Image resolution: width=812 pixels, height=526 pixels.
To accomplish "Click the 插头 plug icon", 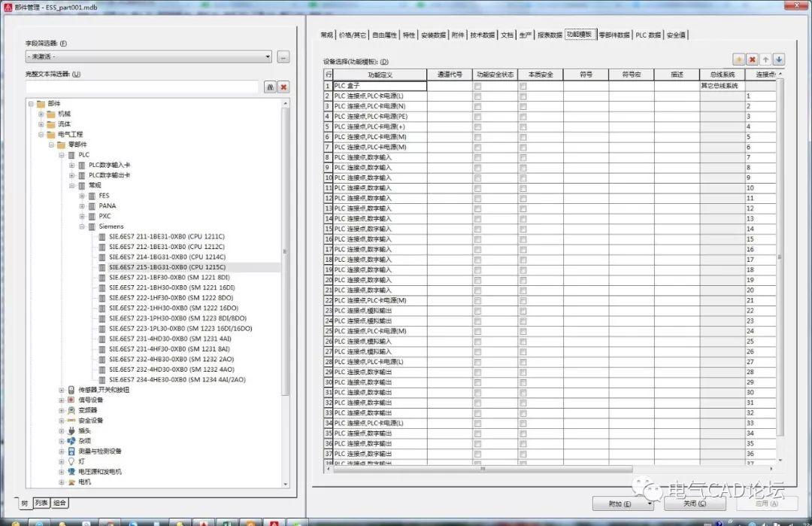I will [x=71, y=430].
